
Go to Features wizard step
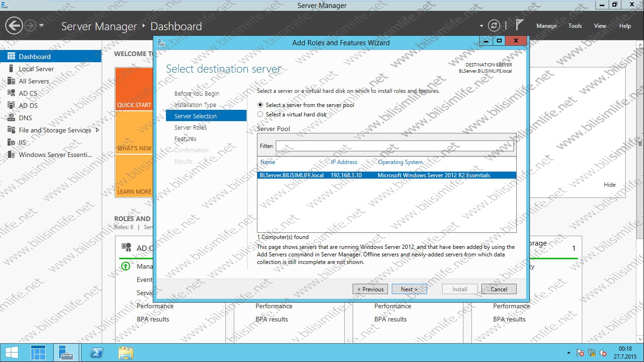[185, 139]
